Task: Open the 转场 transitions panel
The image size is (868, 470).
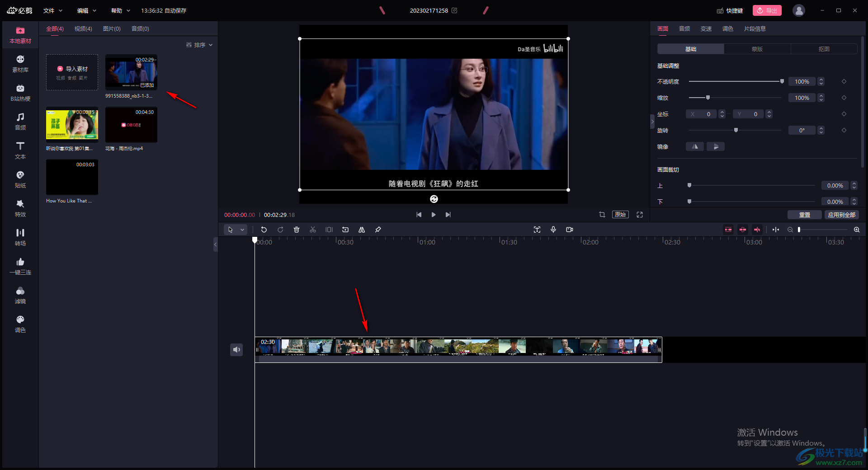Action: pos(20,238)
